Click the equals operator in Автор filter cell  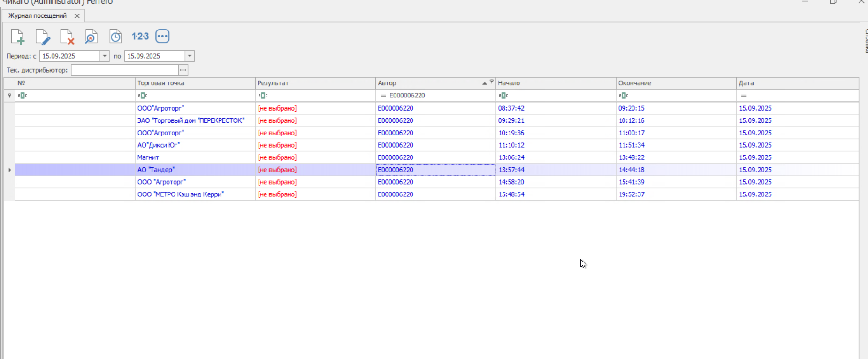383,96
